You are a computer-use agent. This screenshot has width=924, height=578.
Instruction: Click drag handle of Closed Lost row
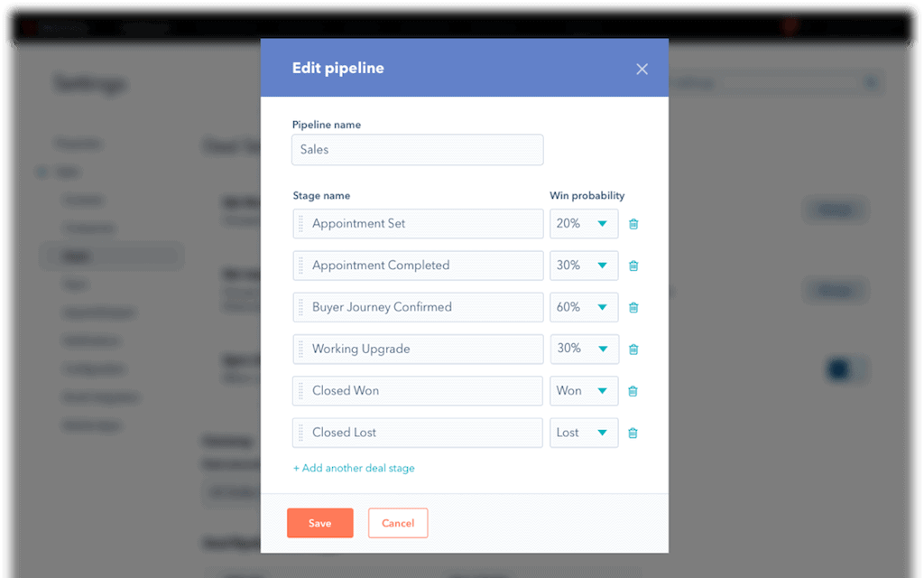pos(301,433)
